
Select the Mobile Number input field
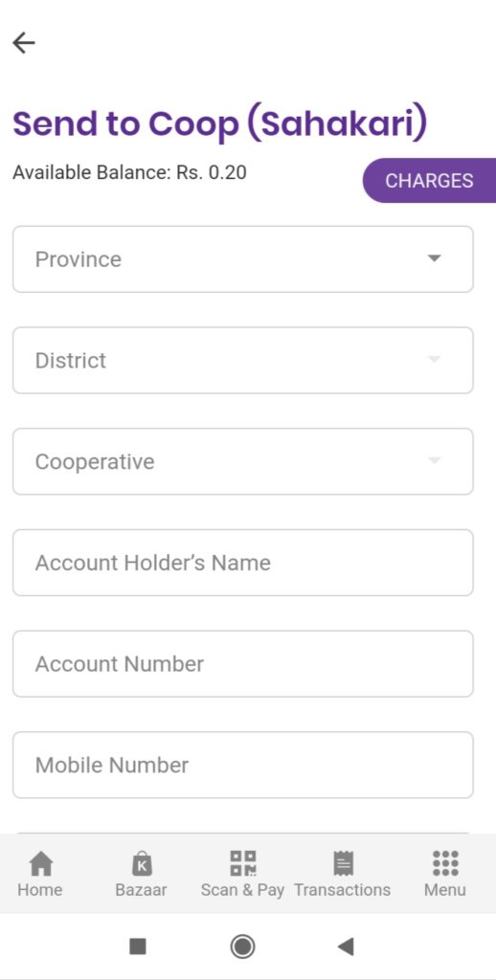pyautogui.click(x=242, y=765)
